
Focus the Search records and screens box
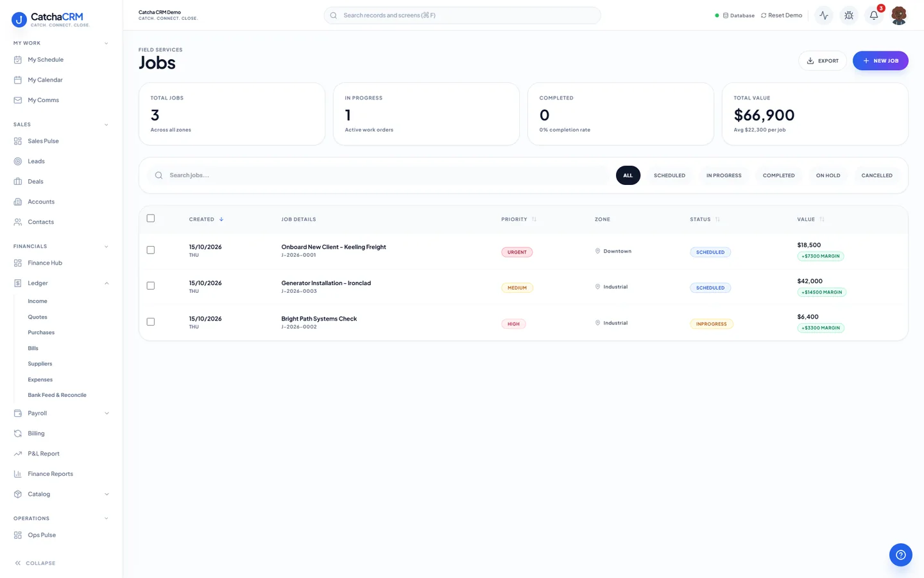tap(462, 15)
